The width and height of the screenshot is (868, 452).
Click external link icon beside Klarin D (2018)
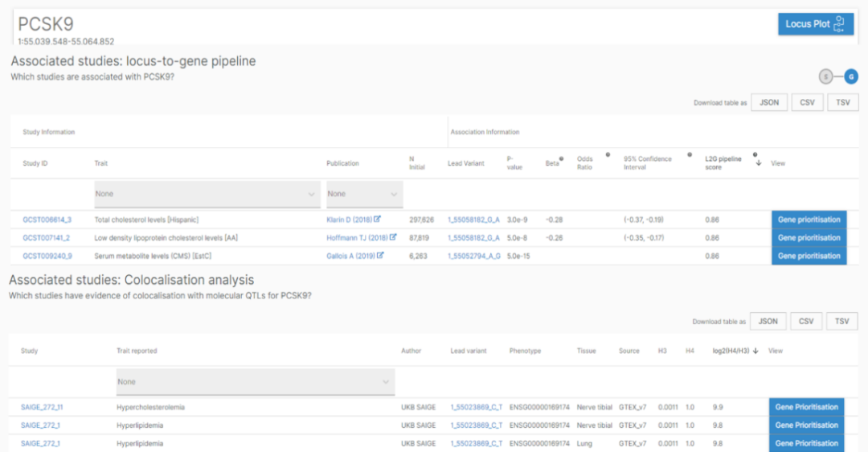[x=378, y=219]
